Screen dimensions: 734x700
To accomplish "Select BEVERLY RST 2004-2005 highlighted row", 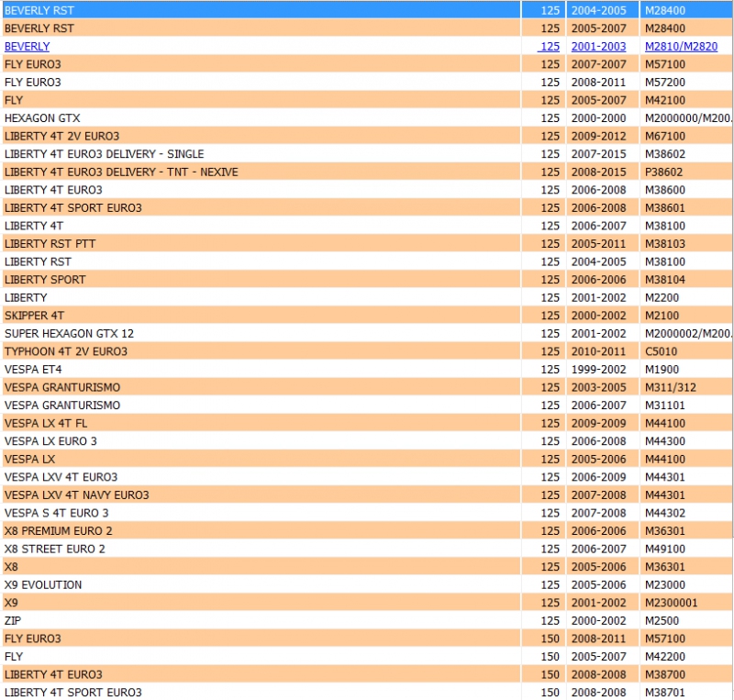I will coord(367,10).
